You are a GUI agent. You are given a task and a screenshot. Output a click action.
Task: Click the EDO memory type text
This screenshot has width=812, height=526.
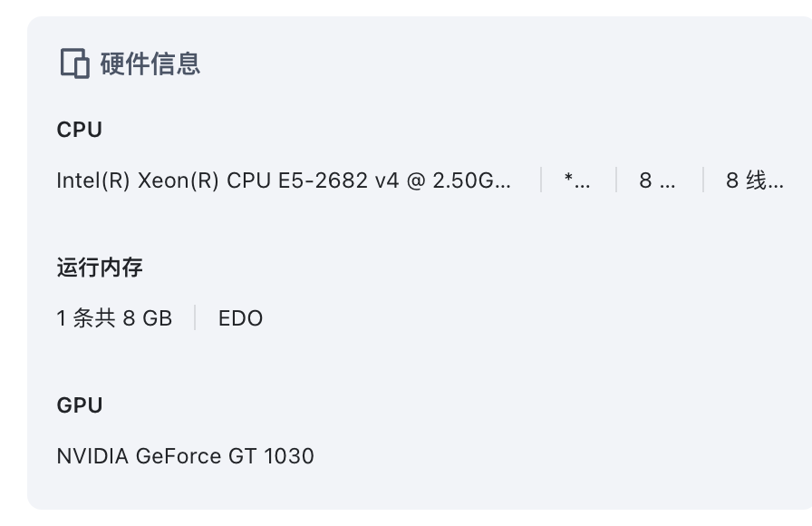pos(240,318)
